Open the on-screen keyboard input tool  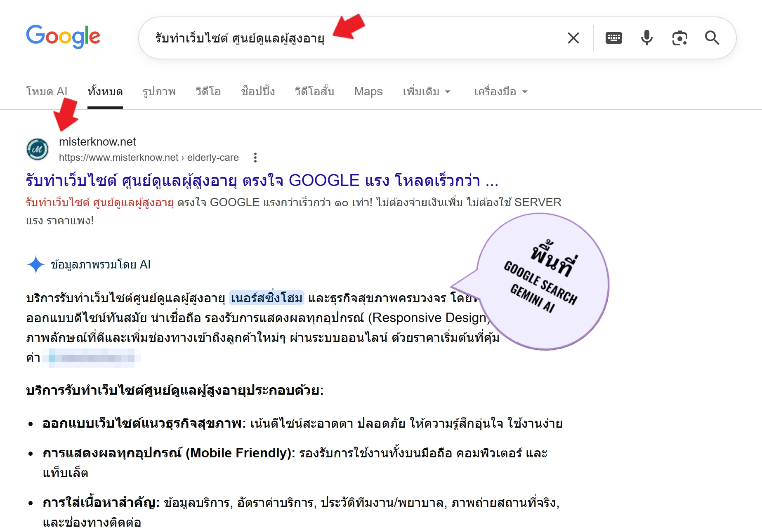coord(613,38)
